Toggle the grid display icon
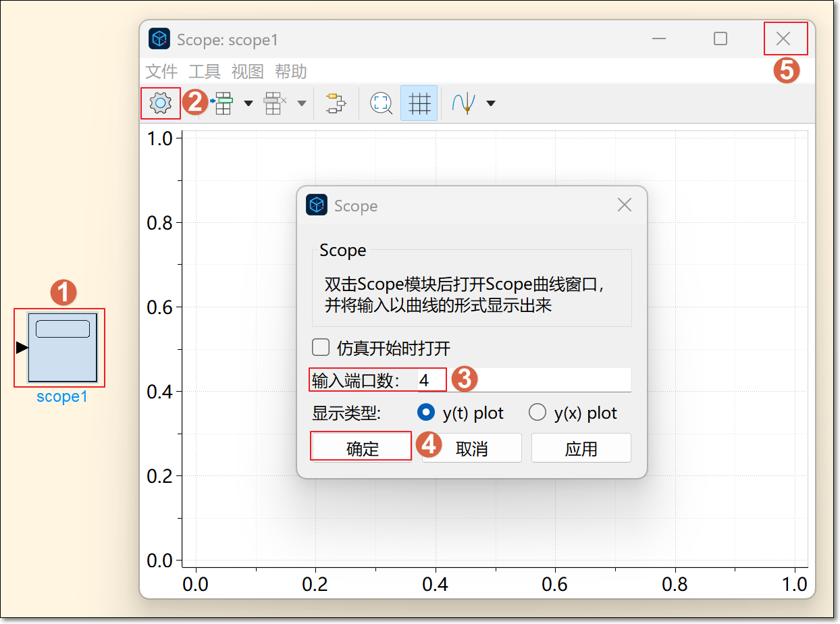This screenshot has height=624, width=840. click(419, 103)
